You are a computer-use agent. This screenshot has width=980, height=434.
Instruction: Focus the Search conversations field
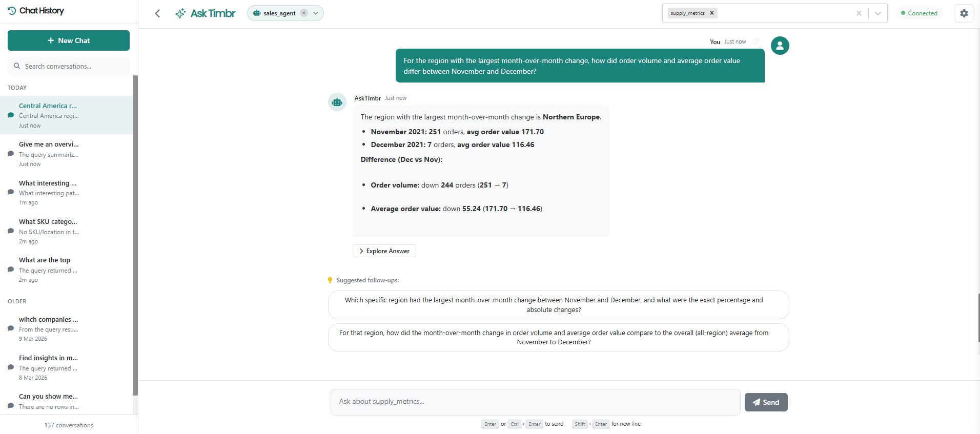[x=69, y=66]
